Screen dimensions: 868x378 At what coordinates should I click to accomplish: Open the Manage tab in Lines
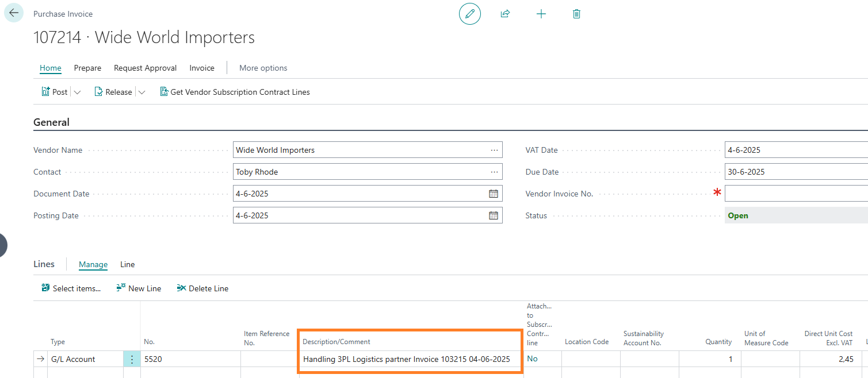coord(93,264)
